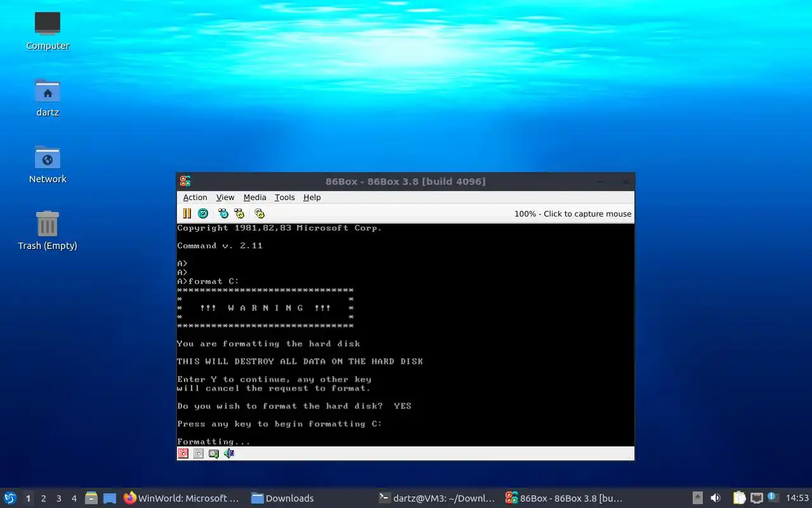Select the Computer desktop icon
The image size is (812, 508).
[x=48, y=30]
